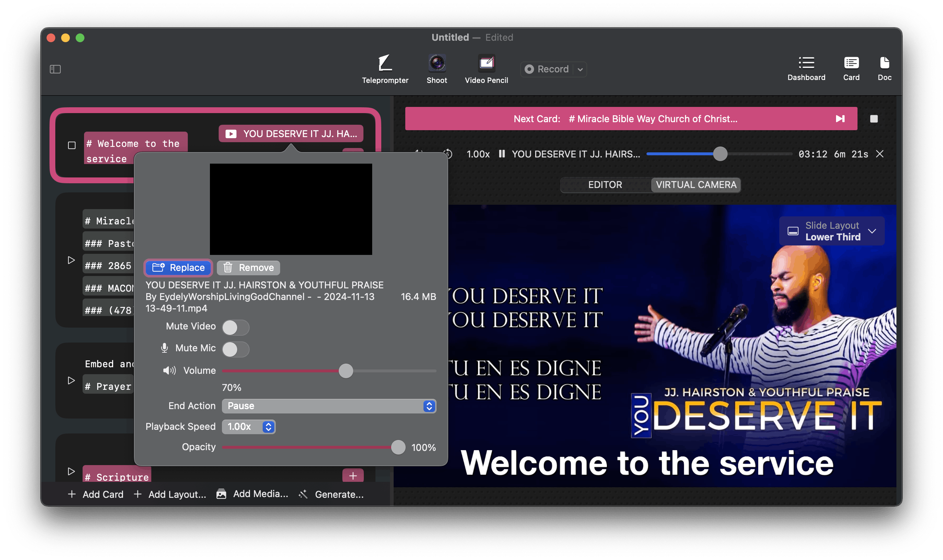Open the End Action Pause dropdown
Image resolution: width=943 pixels, height=560 pixels.
[x=329, y=406]
